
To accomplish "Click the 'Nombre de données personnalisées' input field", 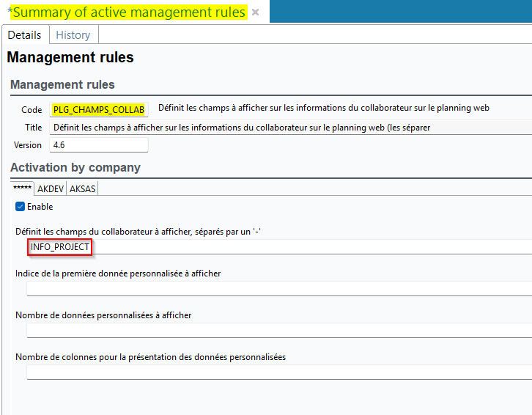I will pyautogui.click(x=278, y=330).
